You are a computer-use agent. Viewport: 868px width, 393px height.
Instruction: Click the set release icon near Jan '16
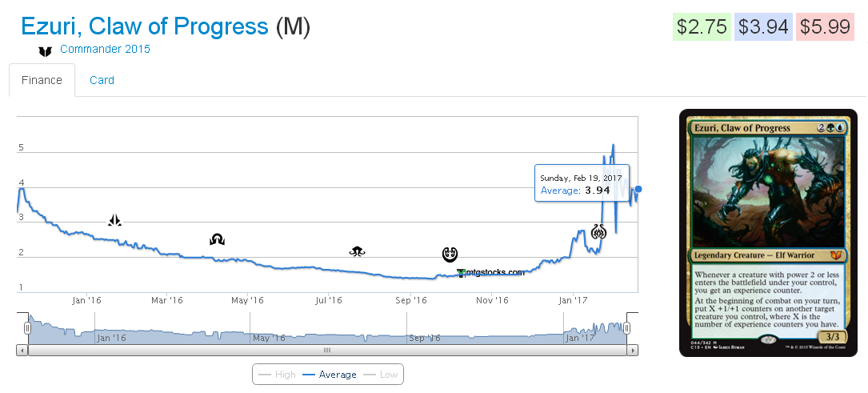(x=114, y=220)
